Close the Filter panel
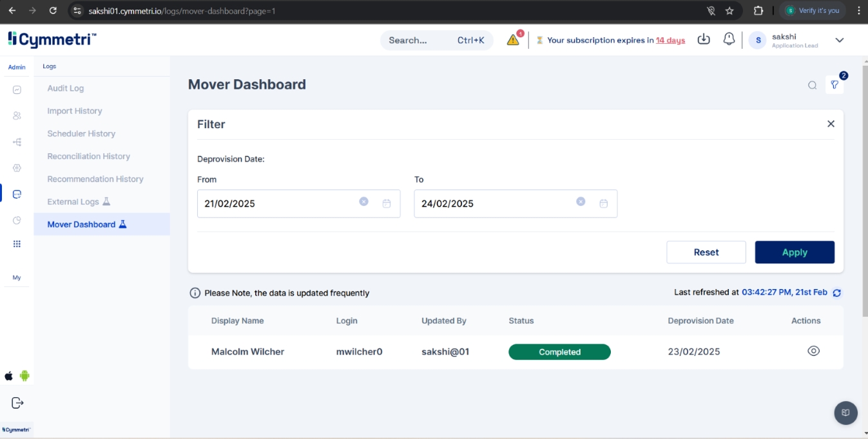This screenshot has width=868, height=439. [831, 124]
